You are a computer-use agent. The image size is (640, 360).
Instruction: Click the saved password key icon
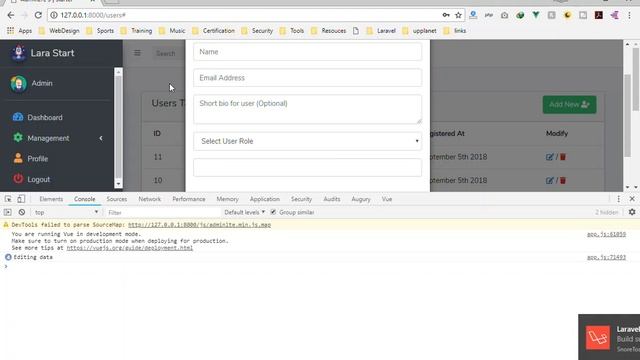coord(446,15)
